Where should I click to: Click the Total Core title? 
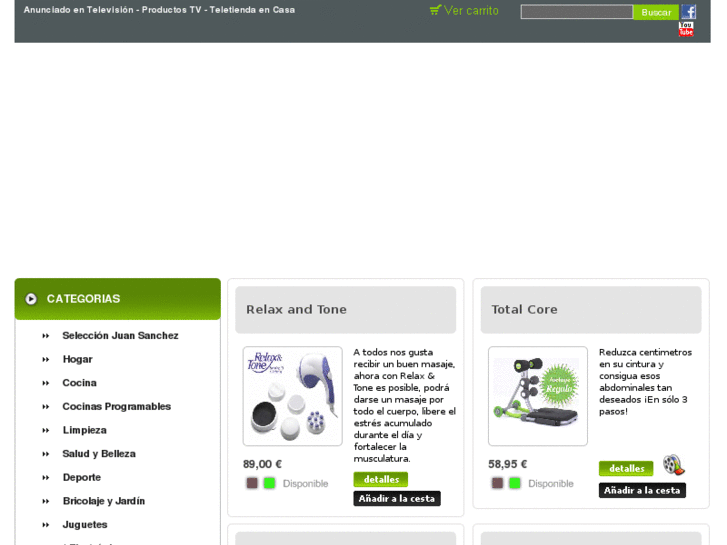(524, 309)
